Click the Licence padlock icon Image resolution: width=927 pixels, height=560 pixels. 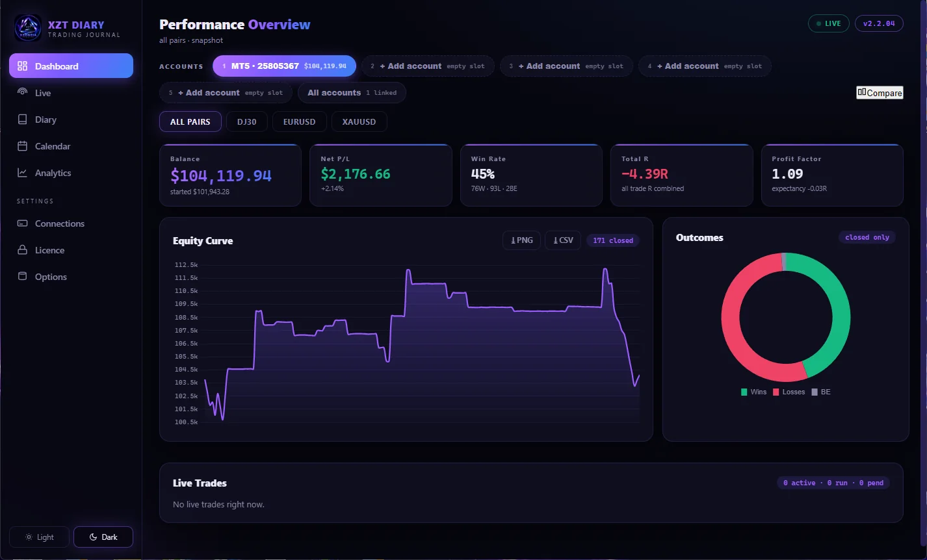tap(22, 250)
